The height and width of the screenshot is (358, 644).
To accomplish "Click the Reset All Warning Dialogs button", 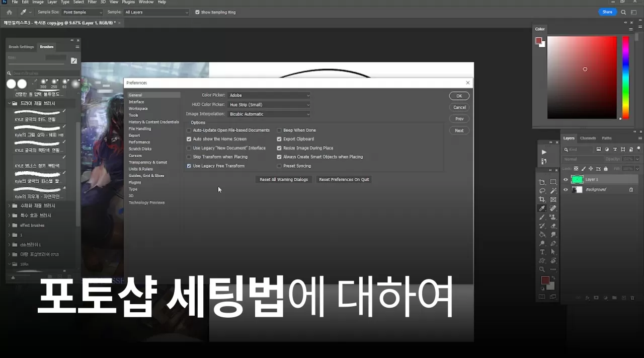I will (284, 179).
